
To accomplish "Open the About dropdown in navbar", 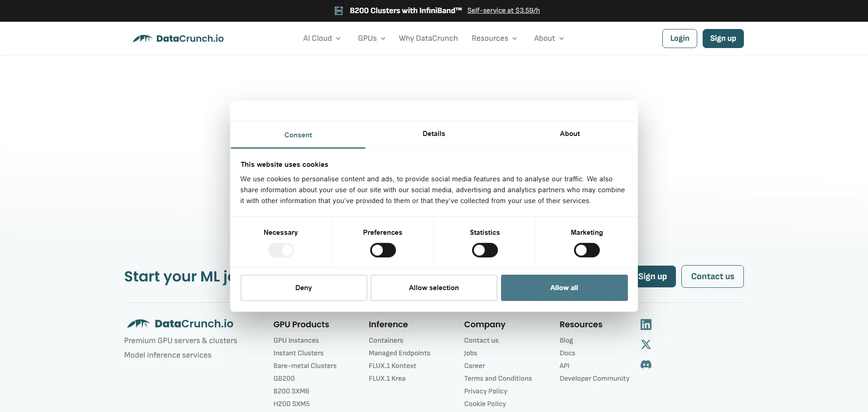I will point(549,39).
